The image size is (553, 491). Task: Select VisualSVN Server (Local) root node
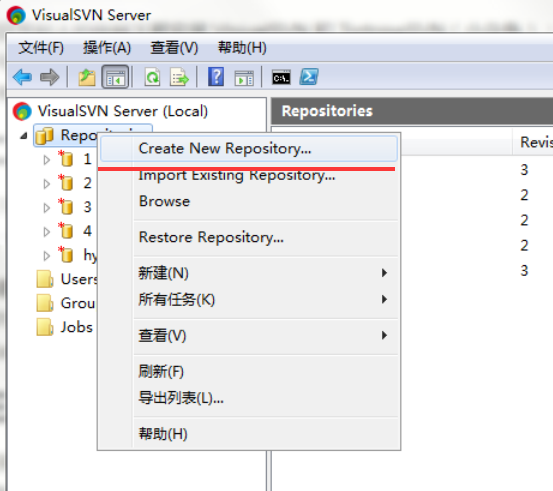click(x=123, y=111)
